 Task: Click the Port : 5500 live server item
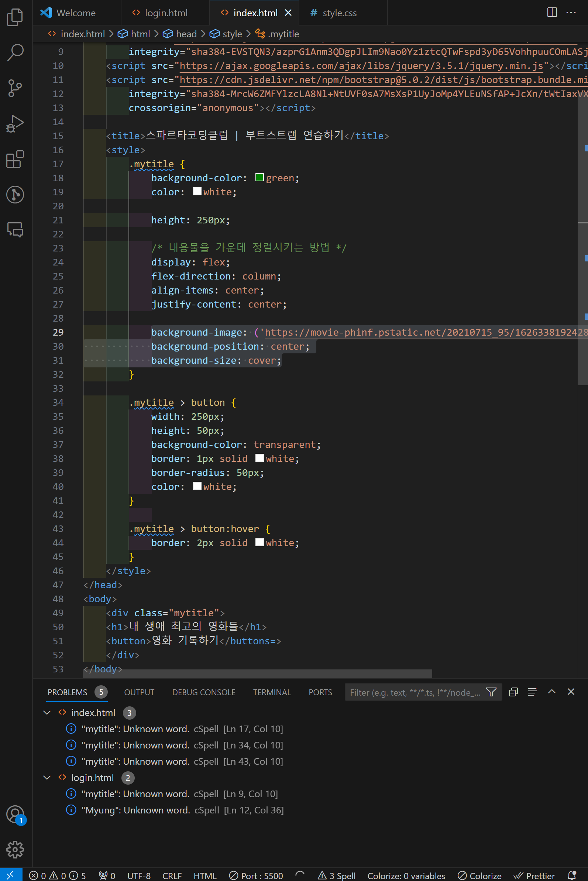tap(256, 876)
